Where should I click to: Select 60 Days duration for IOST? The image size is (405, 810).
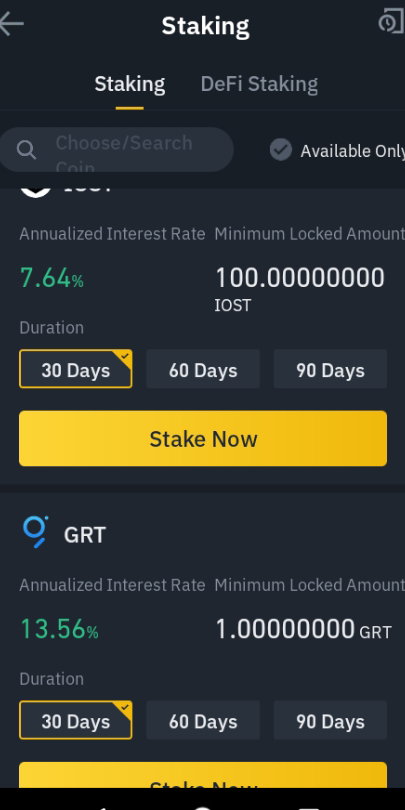point(203,369)
